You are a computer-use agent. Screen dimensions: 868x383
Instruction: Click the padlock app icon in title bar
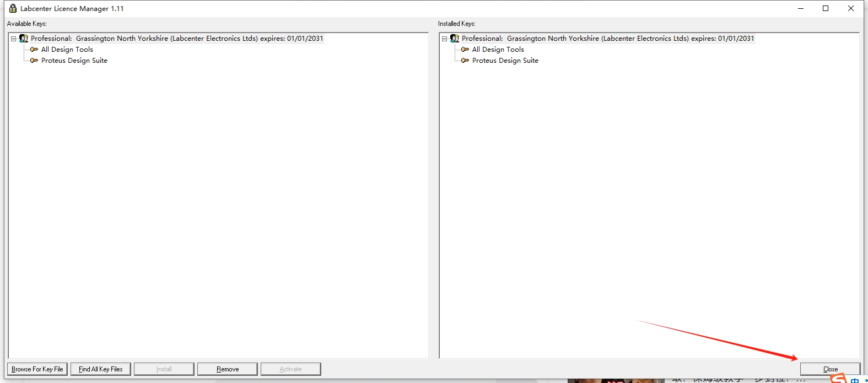tap(13, 8)
